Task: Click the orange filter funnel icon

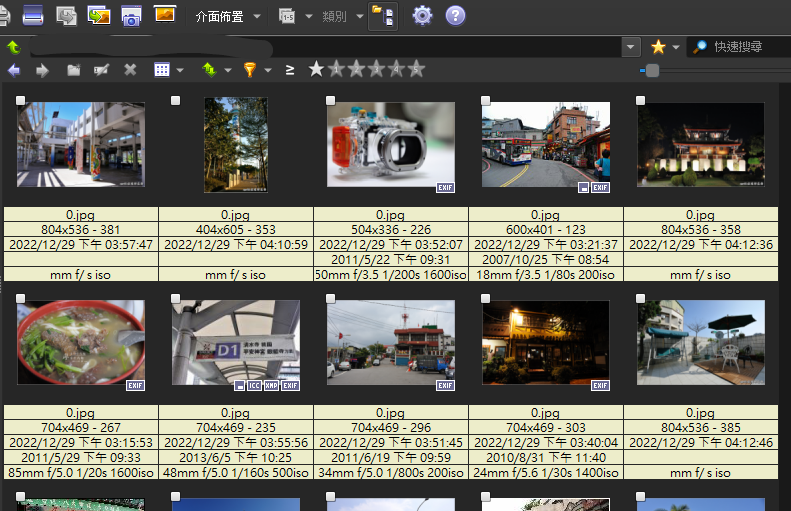Action: point(250,70)
